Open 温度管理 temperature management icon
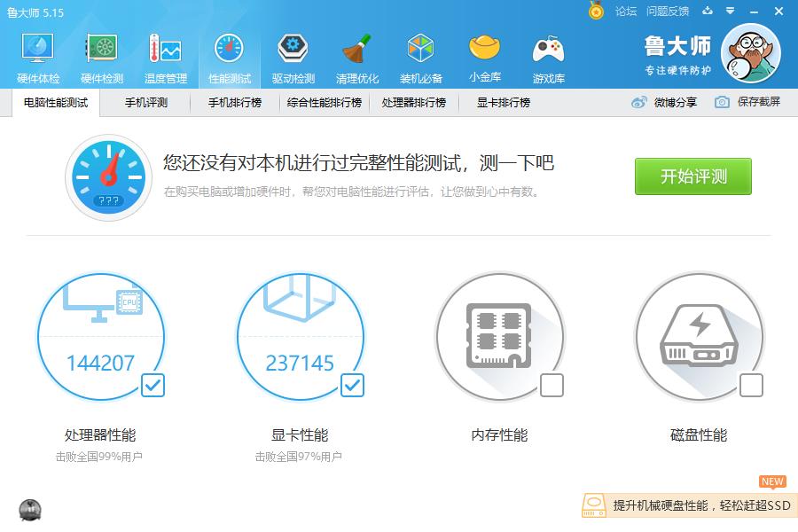This screenshot has width=798, height=532. pos(166,49)
